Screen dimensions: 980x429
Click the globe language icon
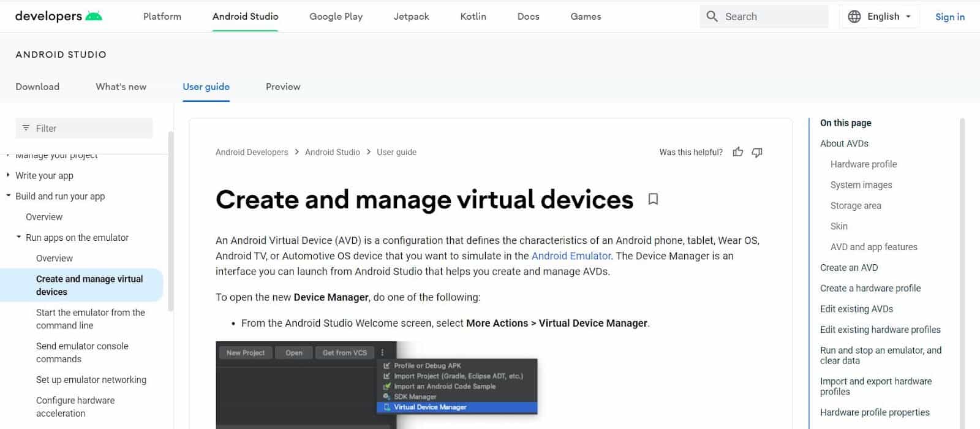pos(854,17)
